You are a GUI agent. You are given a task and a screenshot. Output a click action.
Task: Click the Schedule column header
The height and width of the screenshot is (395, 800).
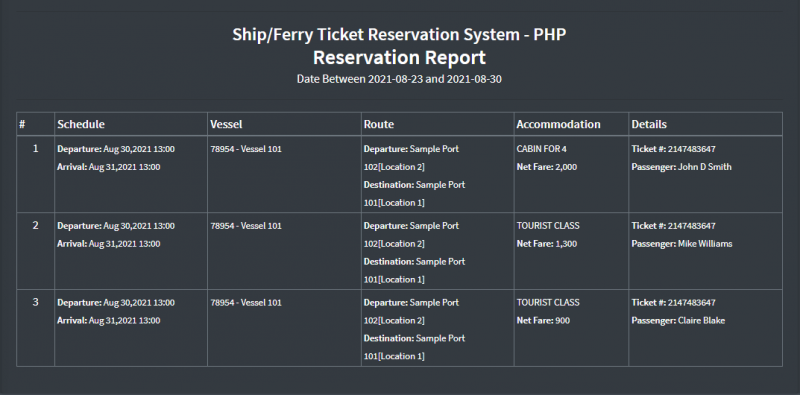tap(131, 124)
